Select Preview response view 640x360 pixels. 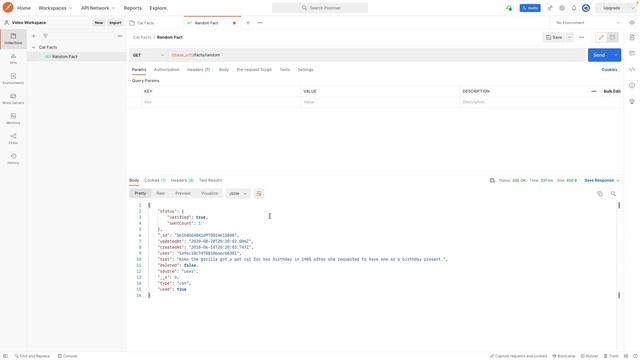(183, 193)
